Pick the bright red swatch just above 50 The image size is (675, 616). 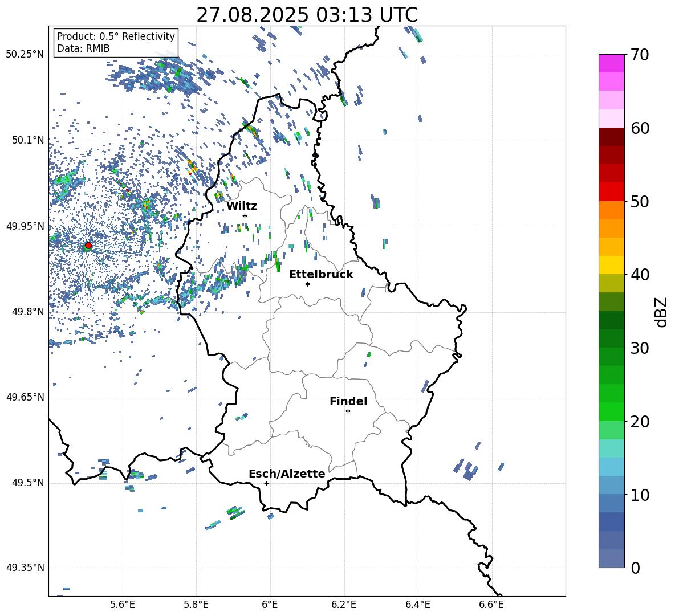[611, 191]
